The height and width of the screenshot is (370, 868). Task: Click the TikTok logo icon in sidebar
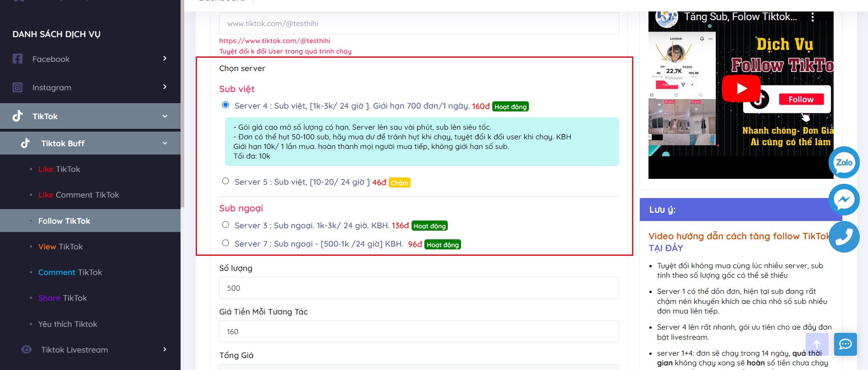[17, 116]
